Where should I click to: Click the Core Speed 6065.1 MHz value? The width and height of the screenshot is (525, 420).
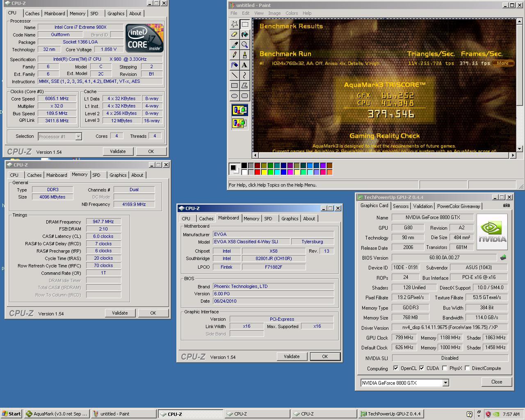57,98
